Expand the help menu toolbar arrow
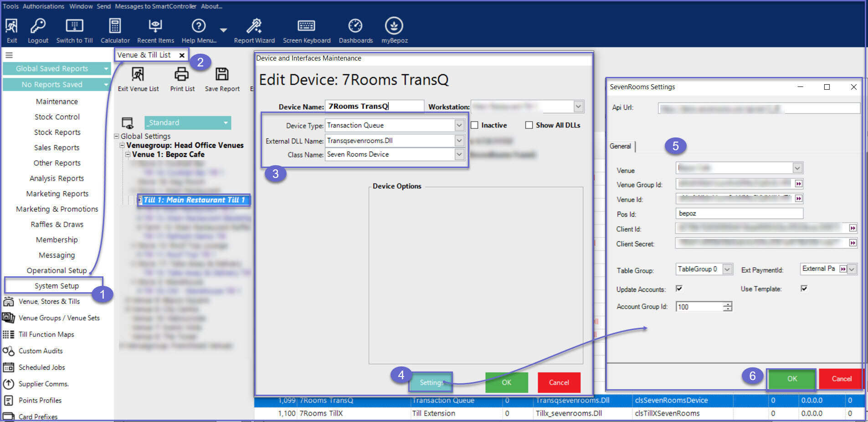The image size is (868, 422). (223, 30)
